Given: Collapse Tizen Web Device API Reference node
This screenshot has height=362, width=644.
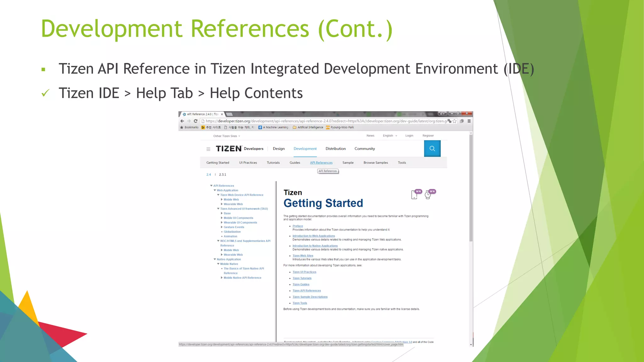Looking at the screenshot, I should pos(218,195).
